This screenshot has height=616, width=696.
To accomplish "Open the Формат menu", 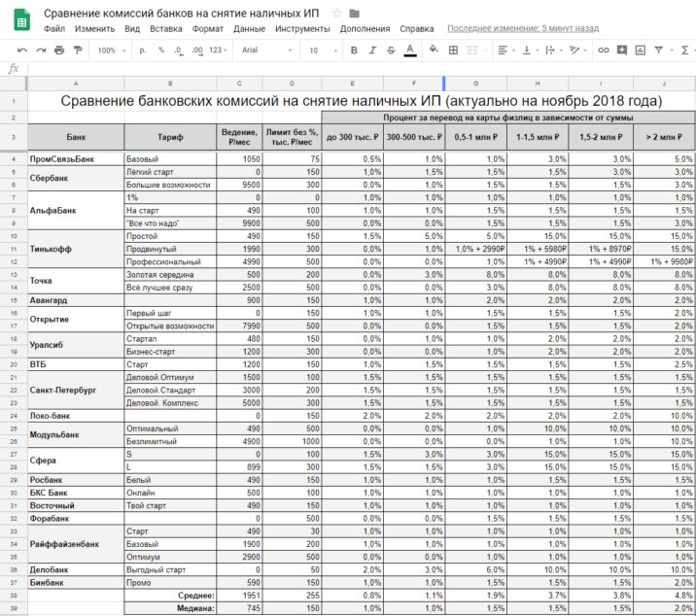I will click(207, 29).
